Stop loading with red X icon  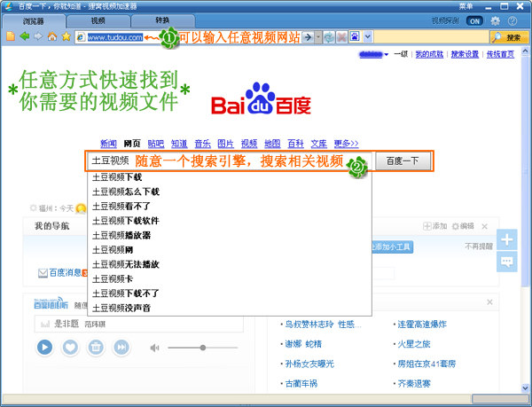341,37
